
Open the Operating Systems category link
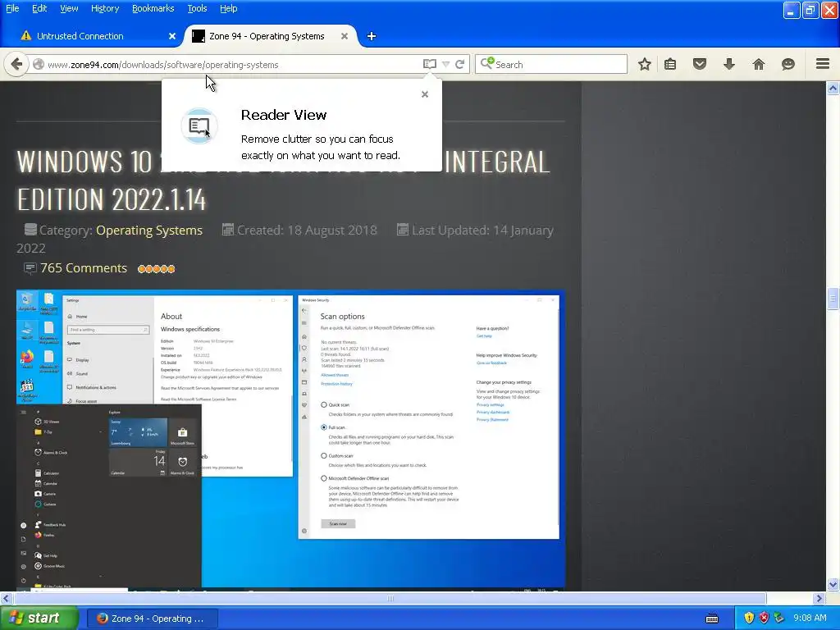[149, 231]
